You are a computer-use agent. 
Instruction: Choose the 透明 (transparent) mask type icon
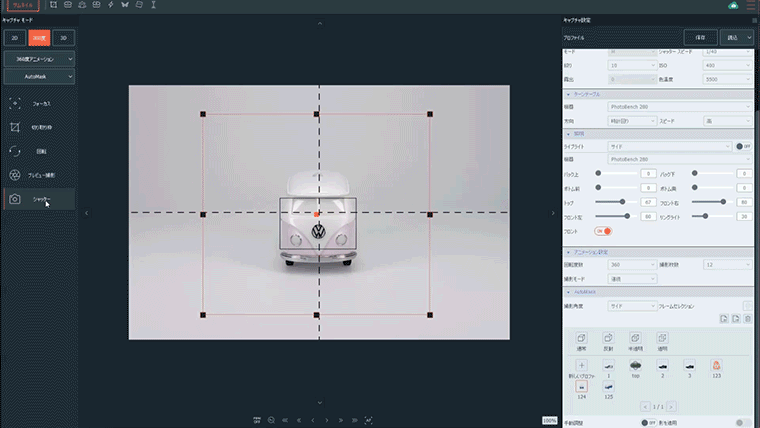coord(662,338)
